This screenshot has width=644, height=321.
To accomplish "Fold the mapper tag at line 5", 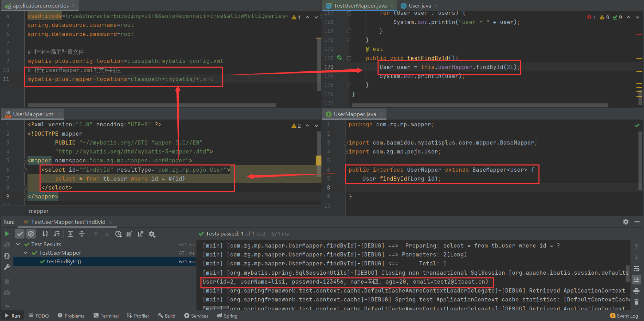I will [x=25, y=161].
